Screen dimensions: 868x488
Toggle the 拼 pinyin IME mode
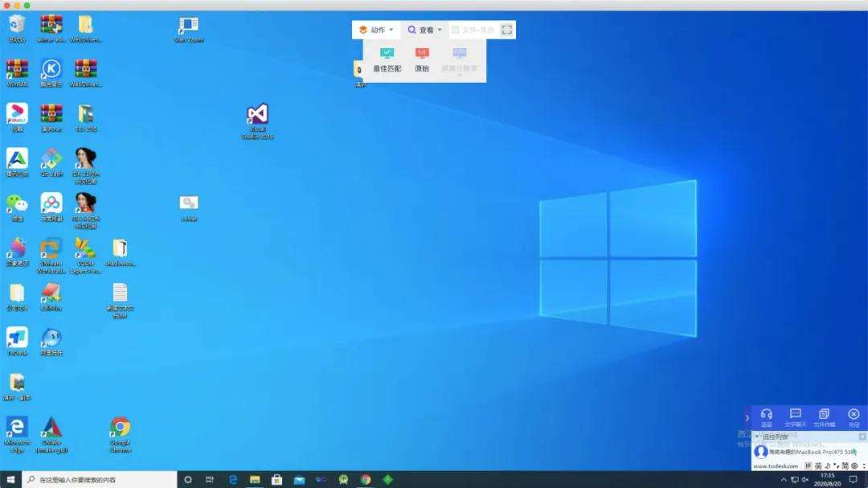tap(809, 465)
